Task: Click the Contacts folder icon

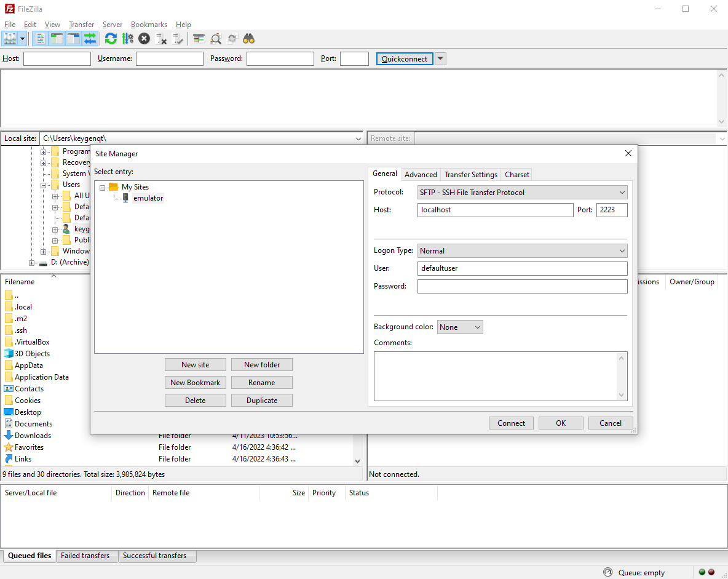Action: [9, 388]
